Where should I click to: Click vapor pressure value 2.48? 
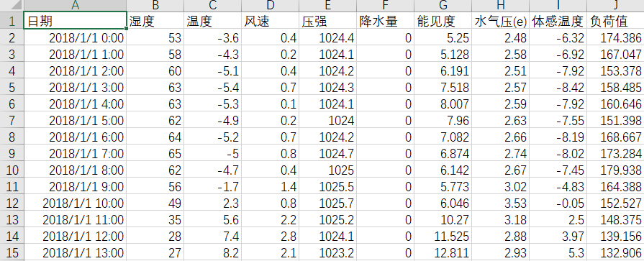500,38
